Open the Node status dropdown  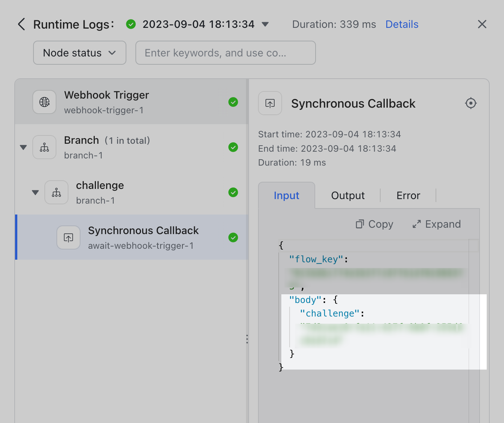coord(79,53)
